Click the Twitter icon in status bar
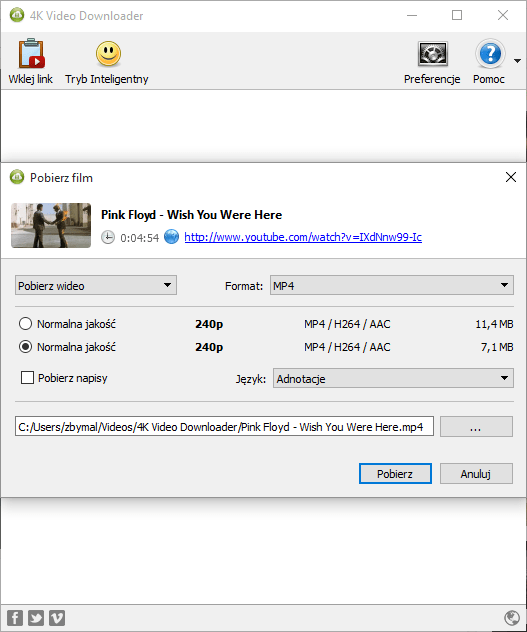Image resolution: width=527 pixels, height=632 pixels. coord(36,617)
